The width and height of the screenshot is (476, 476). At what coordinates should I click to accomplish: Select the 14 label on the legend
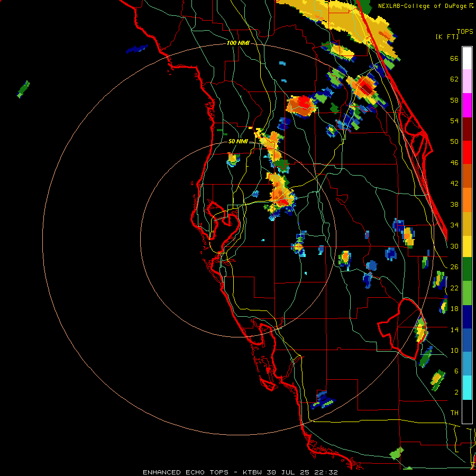(x=454, y=329)
